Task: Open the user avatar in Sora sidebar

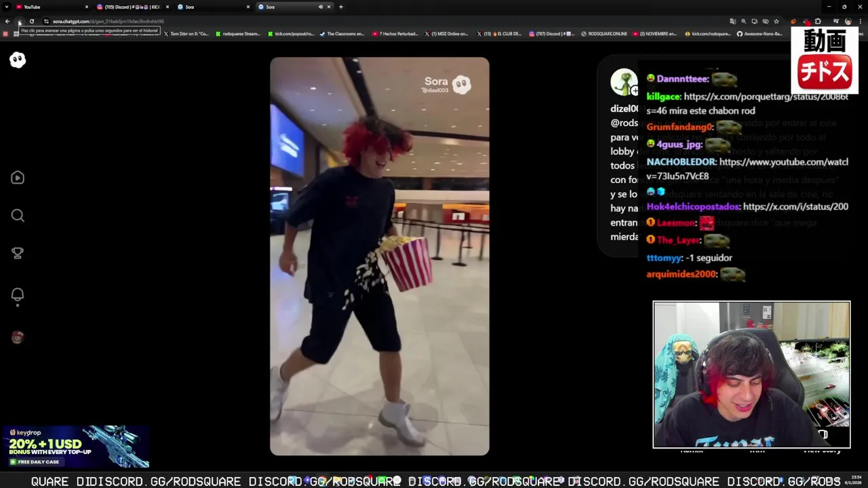Action: point(18,337)
